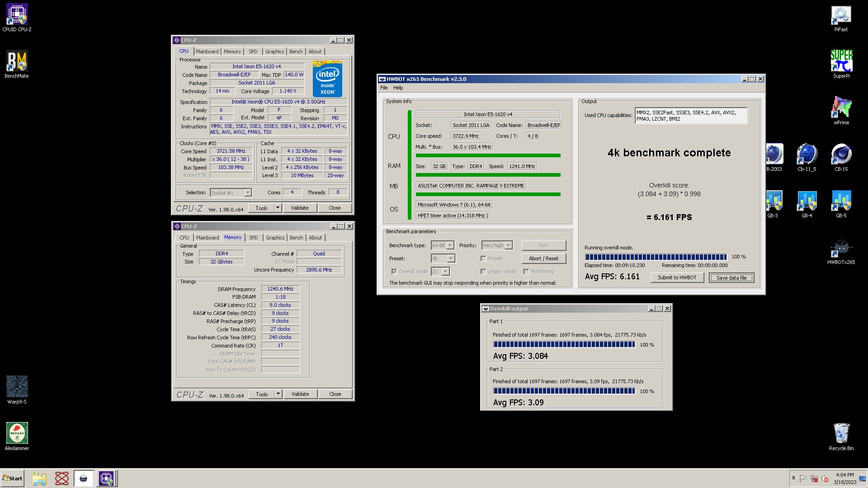Click the Intel Xeon logo in CPU-Z
The image size is (868, 488).
[x=327, y=78]
